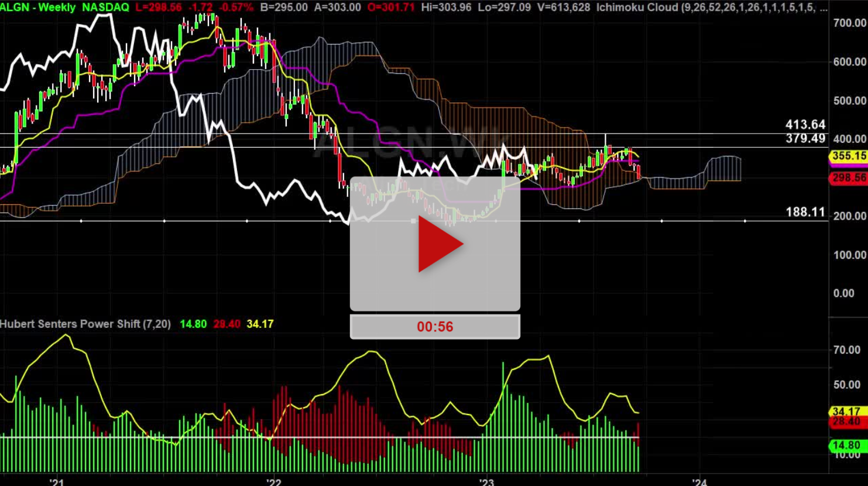868x486 pixels.
Task: Click the green 14.80 axis tag
Action: 849,445
